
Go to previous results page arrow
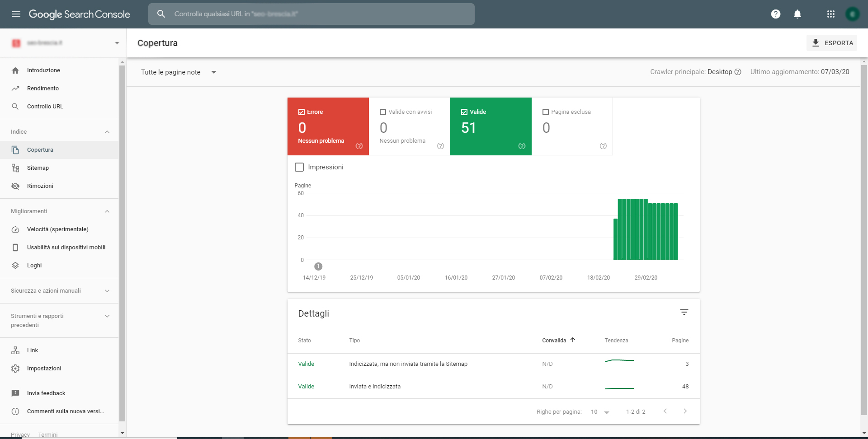[665, 411]
